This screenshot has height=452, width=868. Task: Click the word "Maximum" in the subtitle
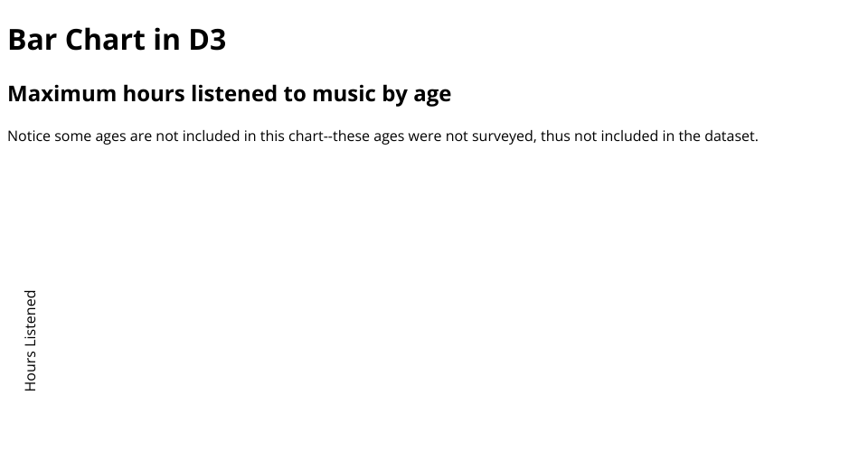[62, 94]
